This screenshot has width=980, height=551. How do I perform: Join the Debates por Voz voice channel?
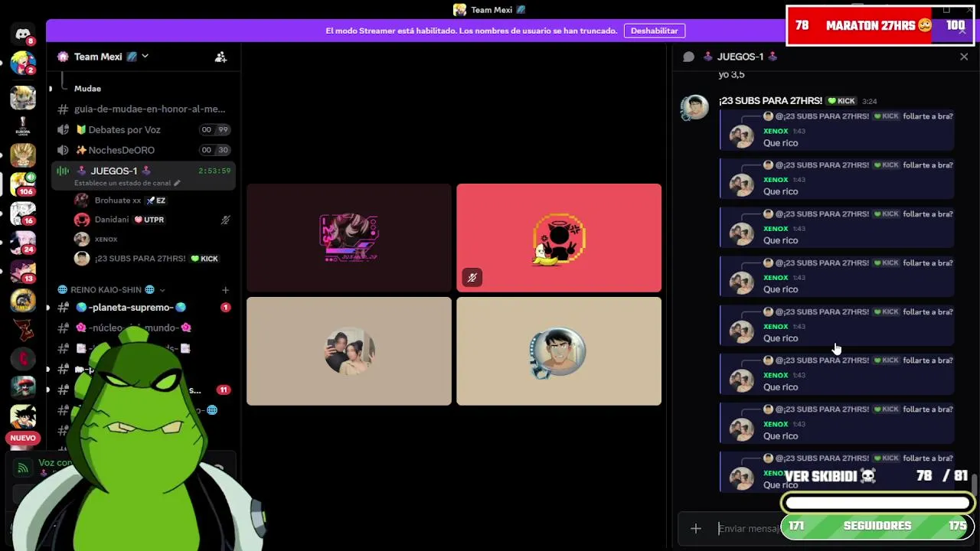(143, 130)
